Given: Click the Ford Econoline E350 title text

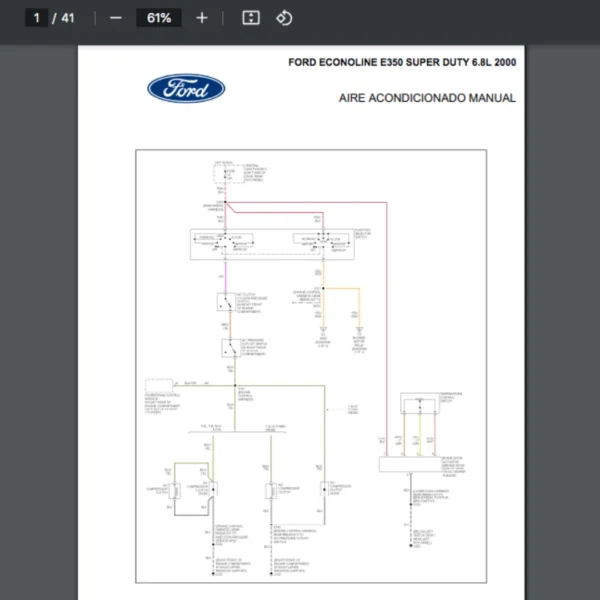Looking at the screenshot, I should [402, 63].
